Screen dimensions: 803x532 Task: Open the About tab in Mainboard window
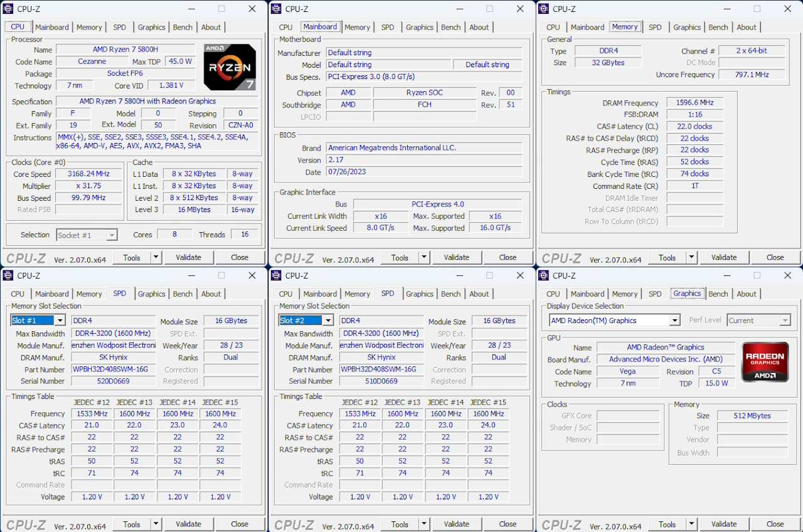(479, 27)
